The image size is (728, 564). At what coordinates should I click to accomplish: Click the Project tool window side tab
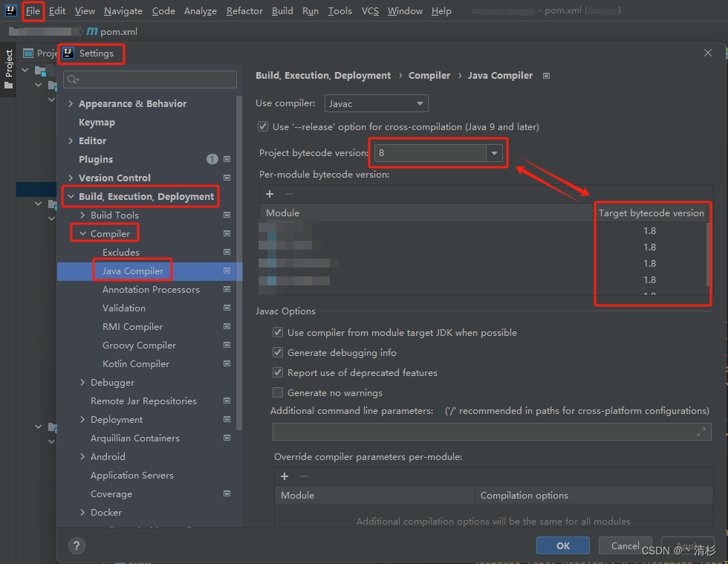point(8,70)
